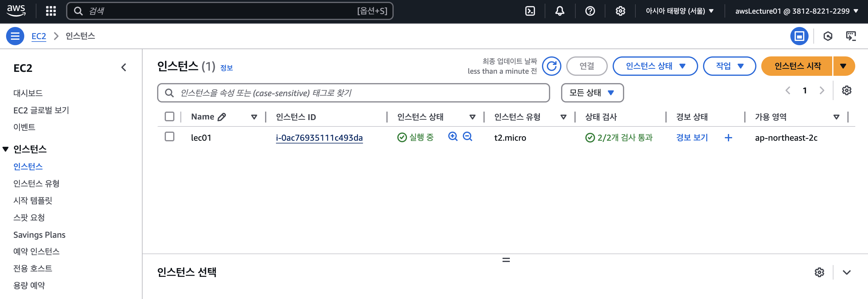Expand the 인스턴스 선택 panel chevron
This screenshot has width=868, height=299.
pos(846,272)
